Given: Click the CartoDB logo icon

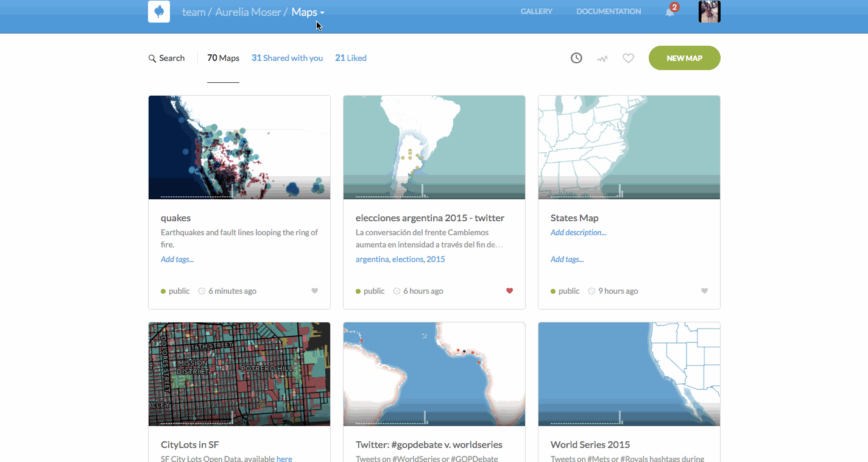Looking at the screenshot, I should [159, 12].
